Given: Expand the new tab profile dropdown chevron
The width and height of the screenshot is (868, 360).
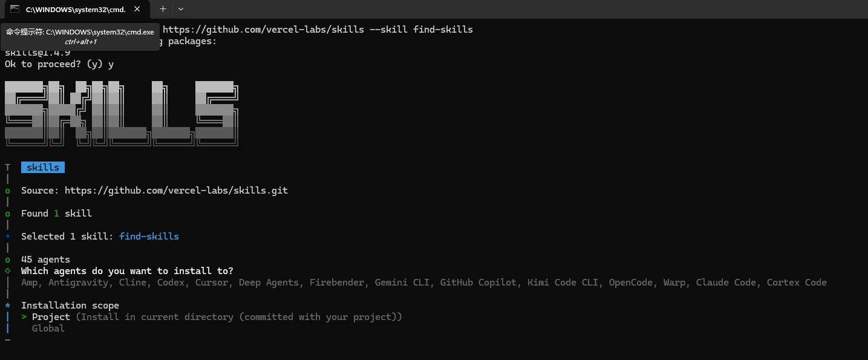Looking at the screenshot, I should 180,9.
